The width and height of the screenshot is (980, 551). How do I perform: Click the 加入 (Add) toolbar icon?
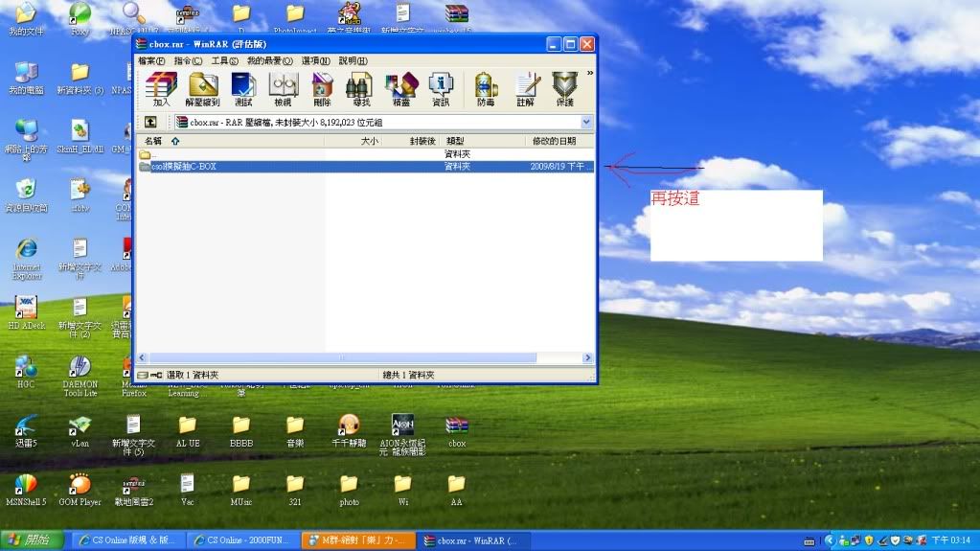pos(161,88)
